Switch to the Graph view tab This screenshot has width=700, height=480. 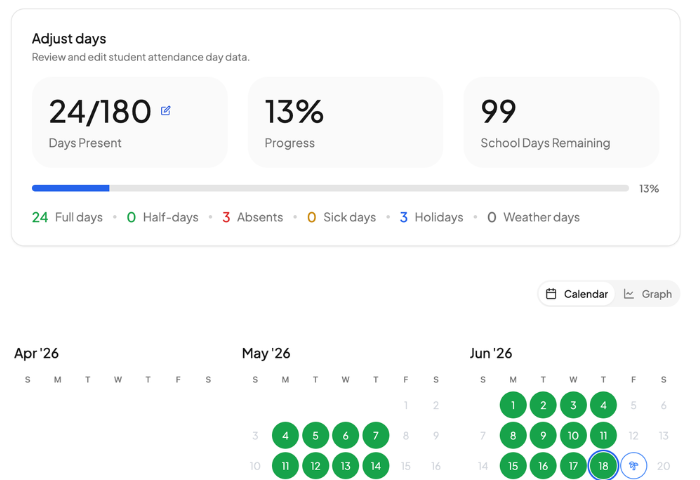coord(647,294)
